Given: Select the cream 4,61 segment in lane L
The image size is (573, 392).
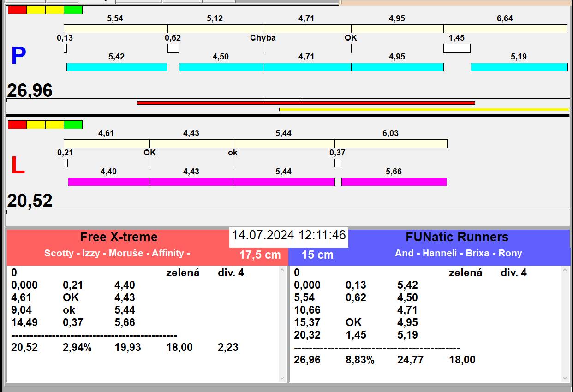Looking at the screenshot, I should pyautogui.click(x=107, y=143).
